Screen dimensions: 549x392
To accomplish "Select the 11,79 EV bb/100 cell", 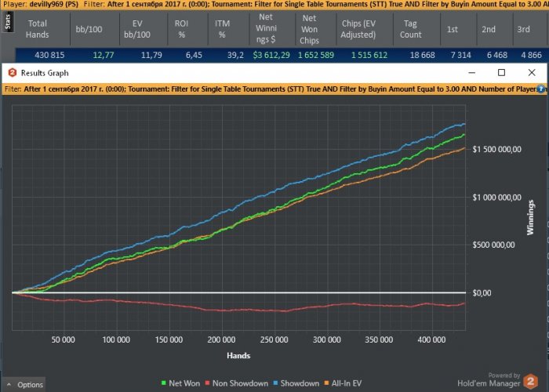I will [151, 55].
